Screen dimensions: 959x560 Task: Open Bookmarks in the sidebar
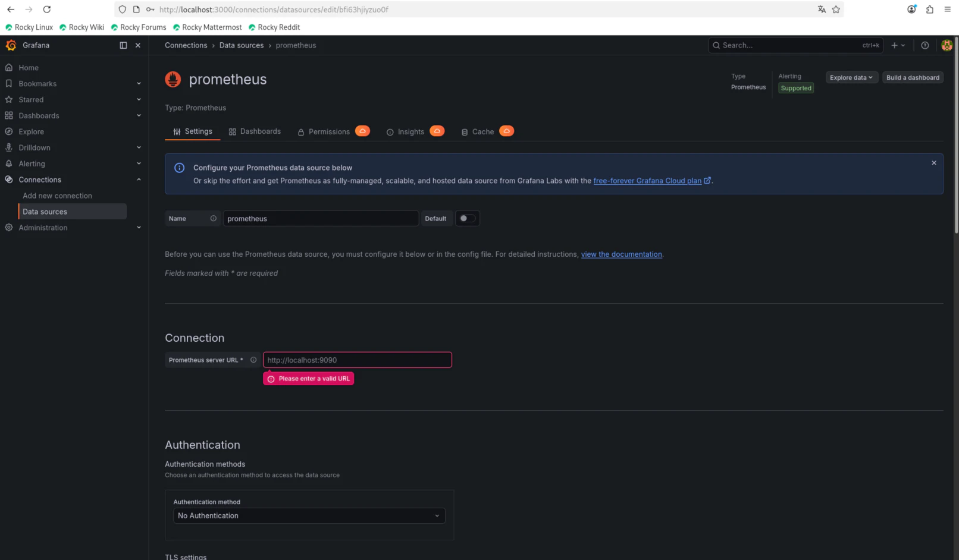click(37, 84)
